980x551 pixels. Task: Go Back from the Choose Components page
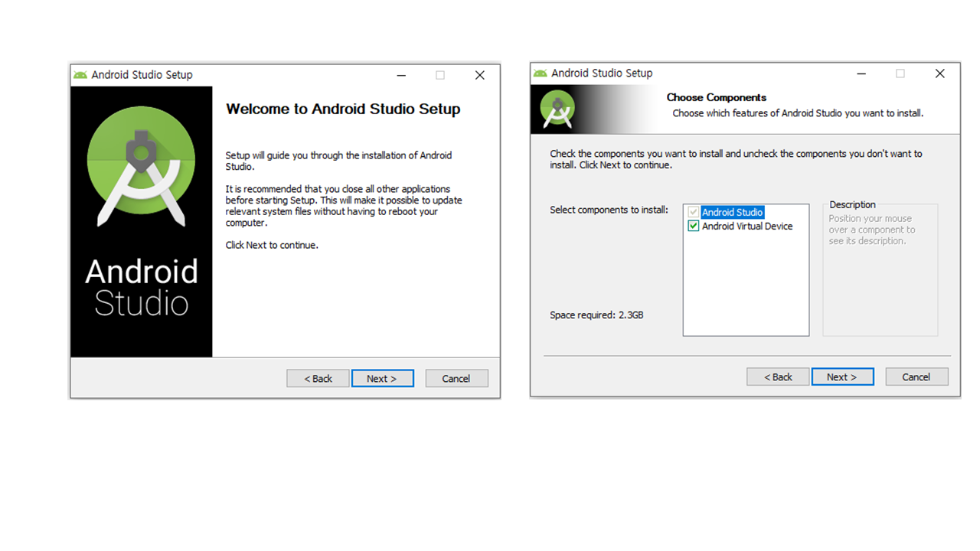778,377
